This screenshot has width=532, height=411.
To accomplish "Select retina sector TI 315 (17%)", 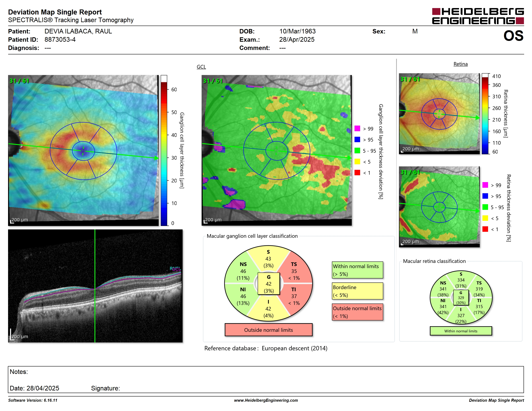I will [479, 307].
